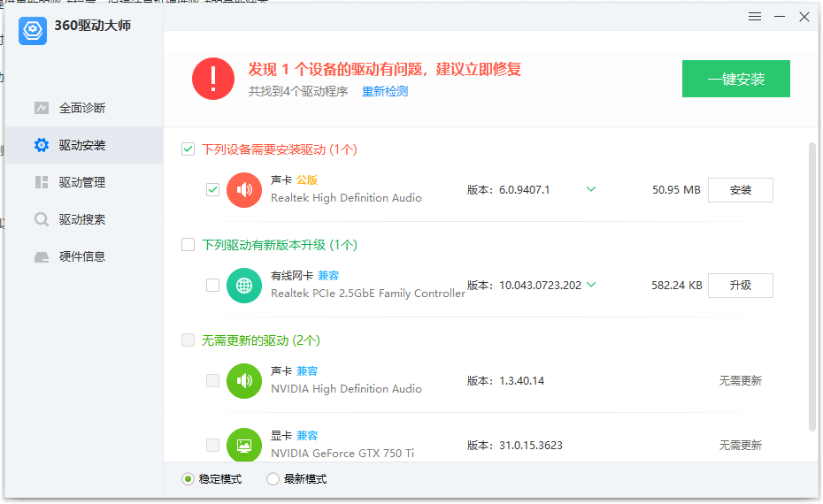Open the 驱动搜索 section

[x=84, y=219]
